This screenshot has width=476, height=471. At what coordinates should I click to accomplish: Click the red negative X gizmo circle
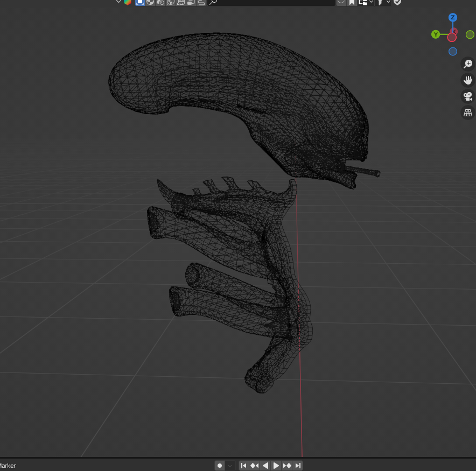(x=452, y=37)
